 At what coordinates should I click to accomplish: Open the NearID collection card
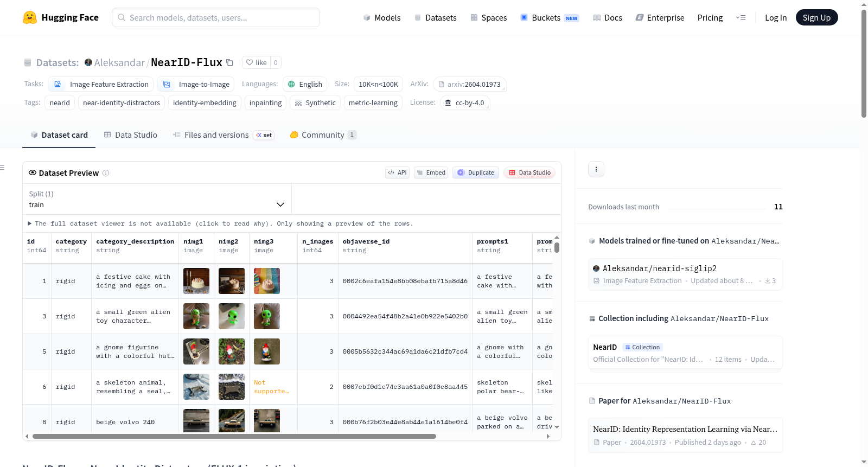(x=685, y=353)
